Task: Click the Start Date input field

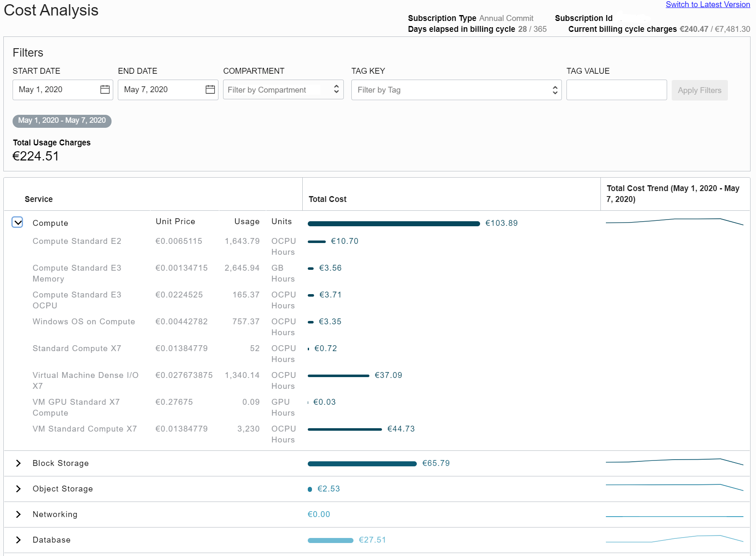Action: (x=55, y=89)
